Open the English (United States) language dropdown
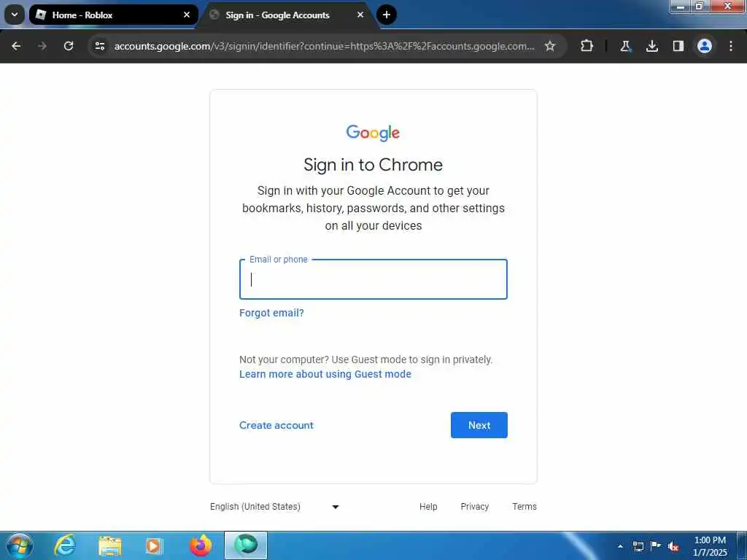 275,507
